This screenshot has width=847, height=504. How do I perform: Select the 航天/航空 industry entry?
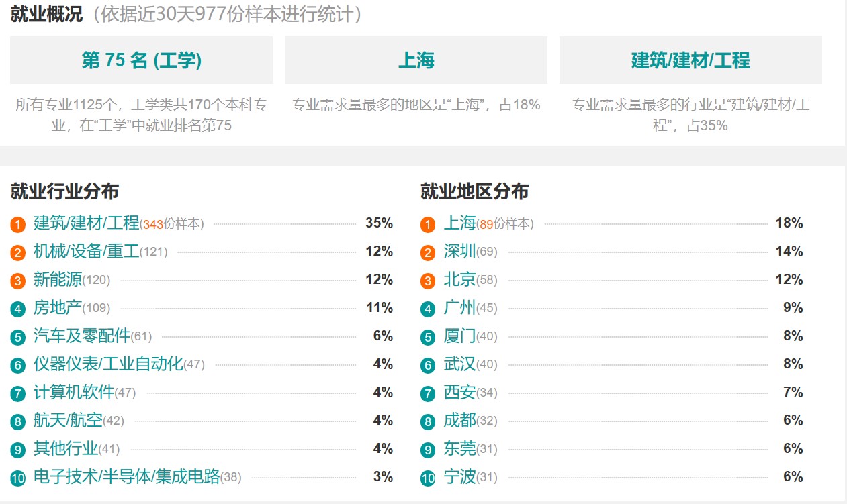pos(68,421)
